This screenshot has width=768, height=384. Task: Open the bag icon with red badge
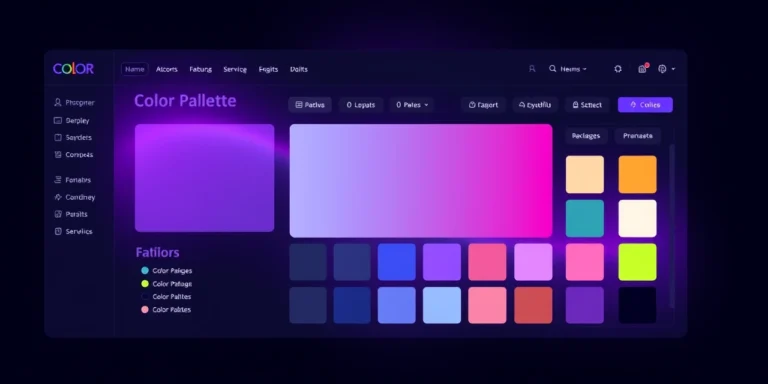(643, 69)
